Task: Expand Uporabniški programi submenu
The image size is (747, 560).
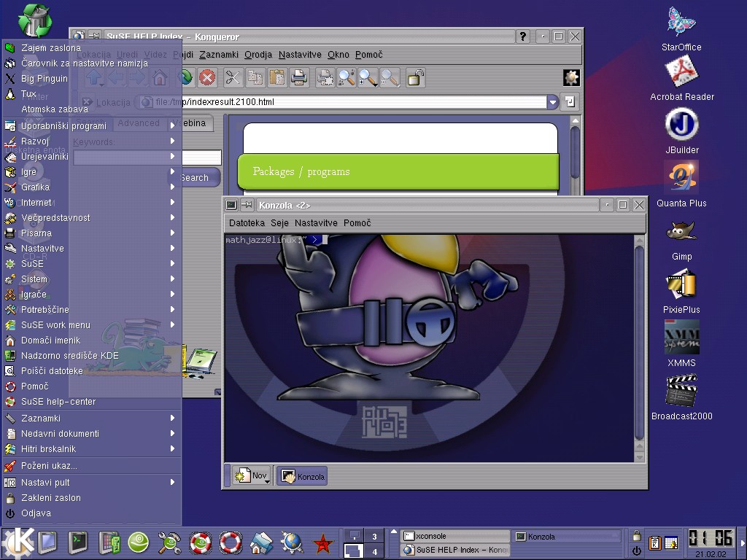Action: click(92, 125)
